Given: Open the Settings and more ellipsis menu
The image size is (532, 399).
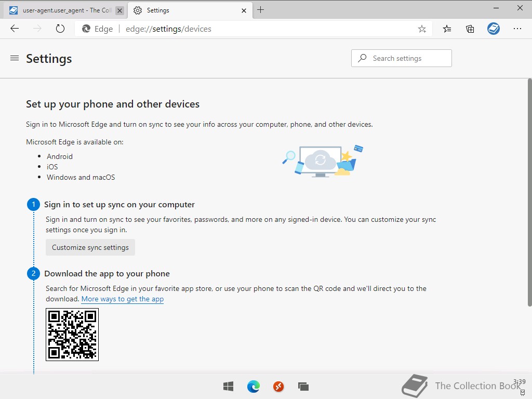Looking at the screenshot, I should pos(517,29).
